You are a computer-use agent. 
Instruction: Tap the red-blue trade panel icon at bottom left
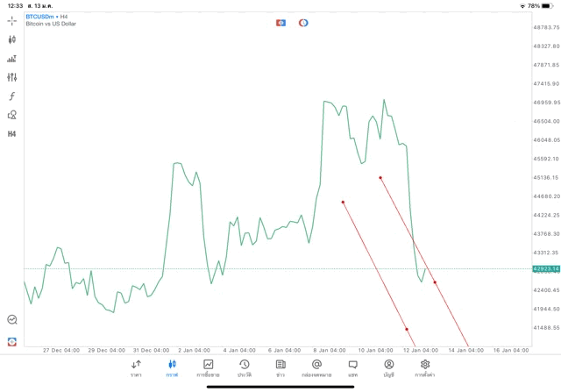(12, 341)
